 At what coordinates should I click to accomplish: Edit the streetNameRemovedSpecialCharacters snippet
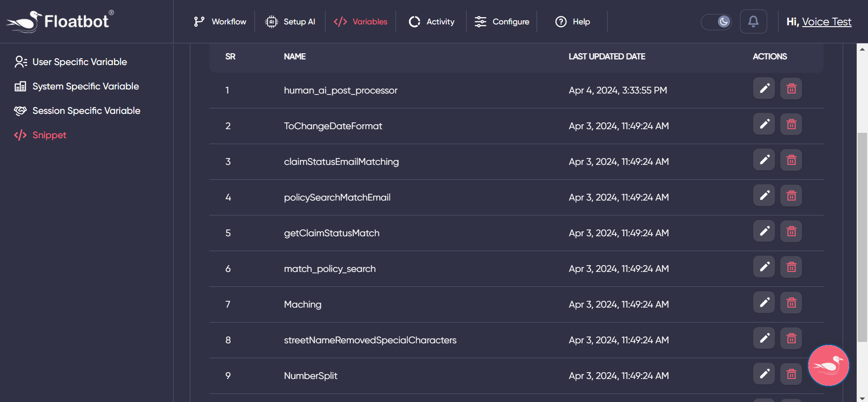coord(764,338)
